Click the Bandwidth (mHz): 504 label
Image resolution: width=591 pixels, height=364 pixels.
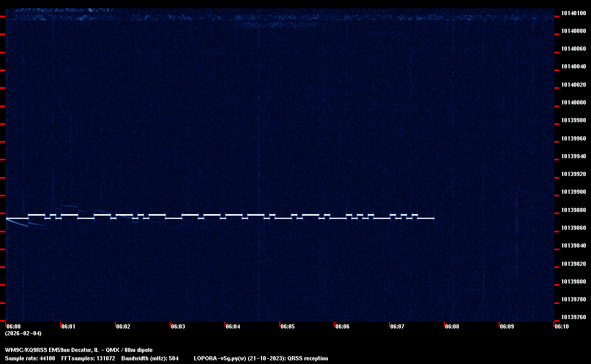(x=150, y=358)
